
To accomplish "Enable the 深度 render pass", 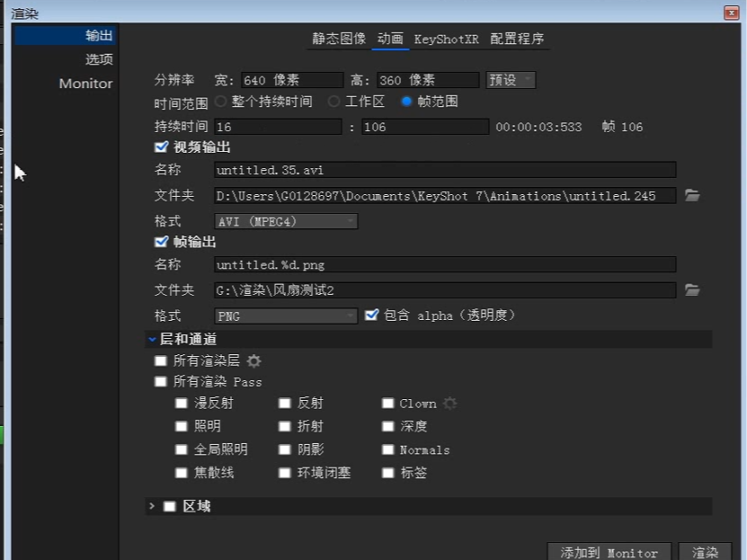I will coord(387,426).
